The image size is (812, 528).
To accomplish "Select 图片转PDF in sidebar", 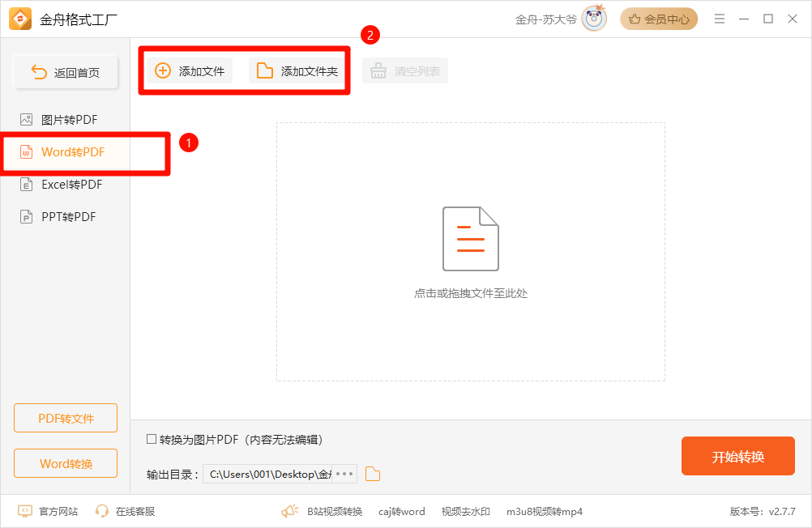I will point(66,120).
